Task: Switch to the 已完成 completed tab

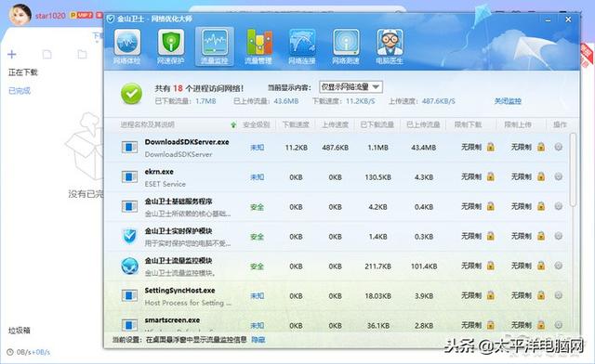Action: [x=19, y=91]
